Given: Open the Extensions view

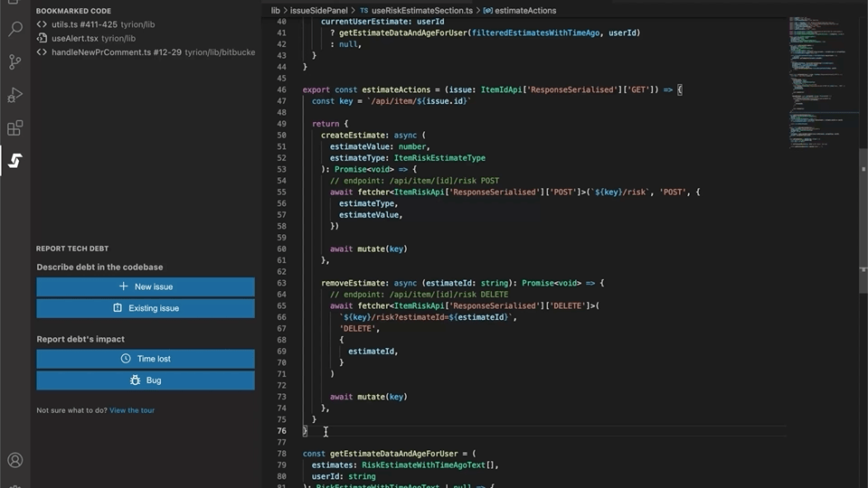Looking at the screenshot, I should click(x=14, y=128).
